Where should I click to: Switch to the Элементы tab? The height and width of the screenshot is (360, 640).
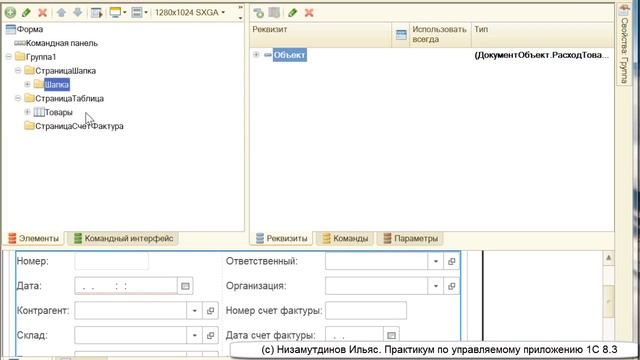[34, 238]
